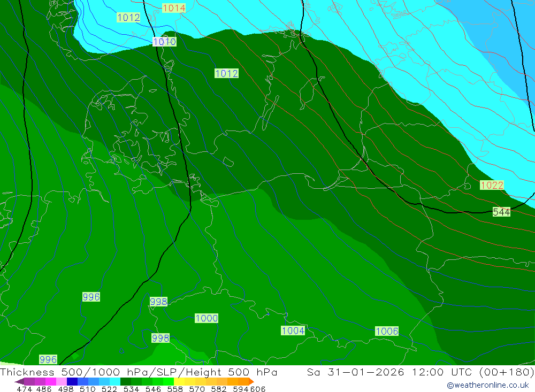The width and height of the screenshot is (535, 392).
Task: Click the bright yellow legend swatch
Action: [179, 381]
